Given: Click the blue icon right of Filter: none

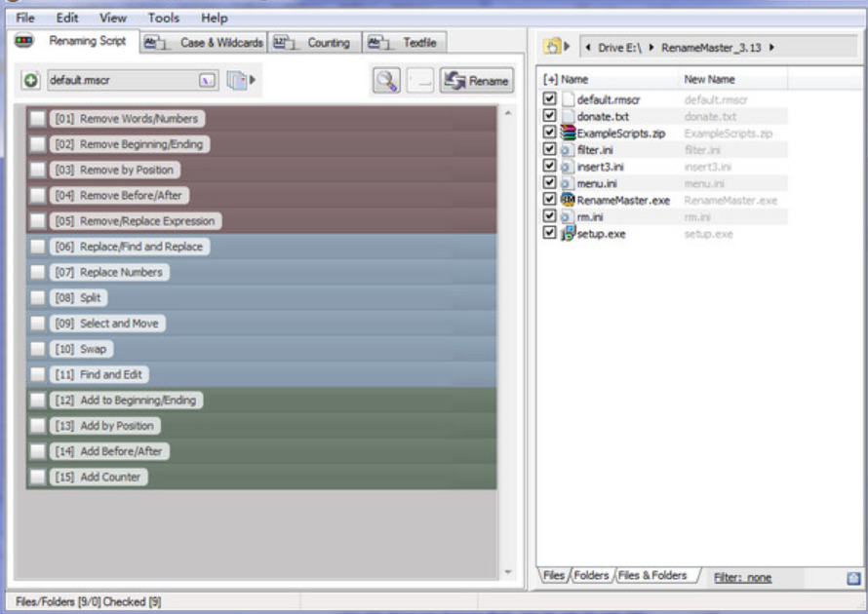Looking at the screenshot, I should [853, 578].
